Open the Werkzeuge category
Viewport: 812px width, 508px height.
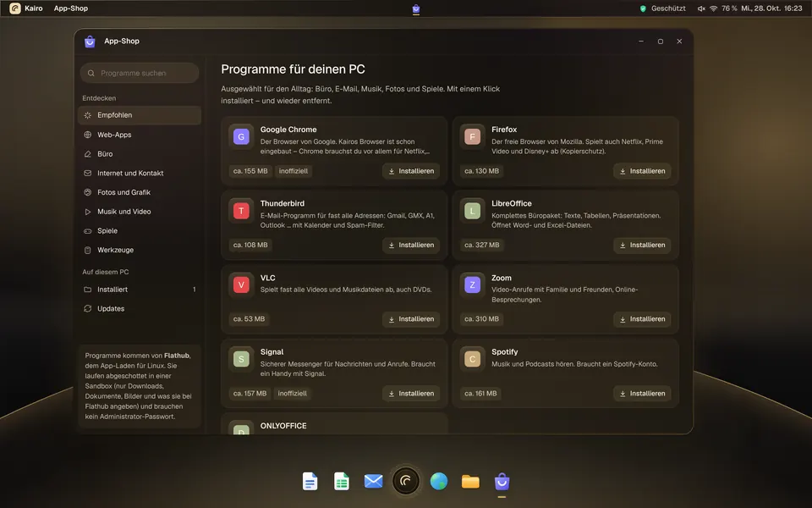(140, 250)
